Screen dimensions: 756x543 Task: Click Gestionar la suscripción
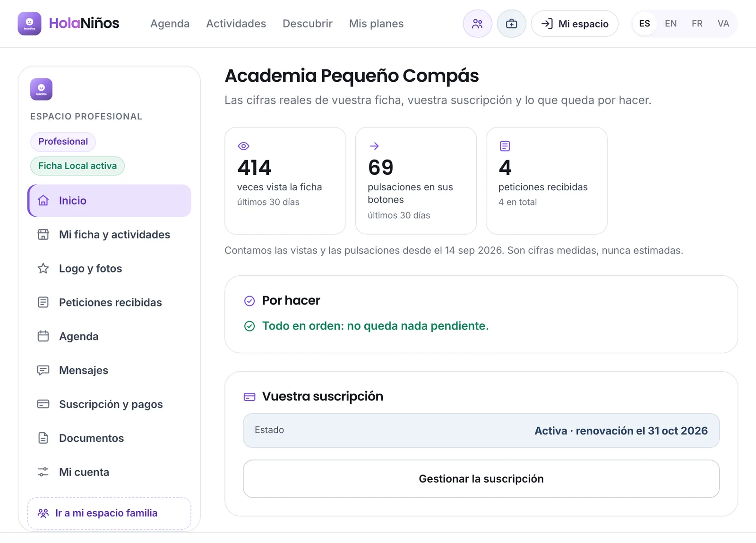click(x=481, y=479)
